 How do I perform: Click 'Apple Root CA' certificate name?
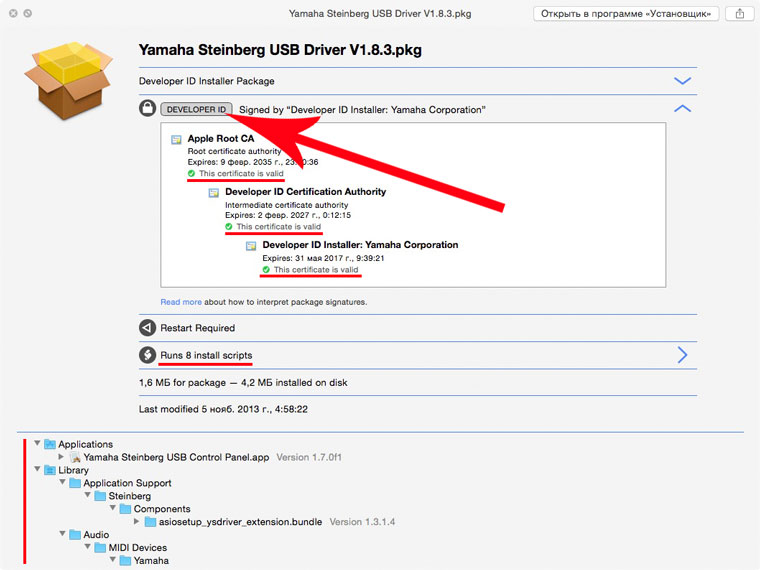click(221, 139)
